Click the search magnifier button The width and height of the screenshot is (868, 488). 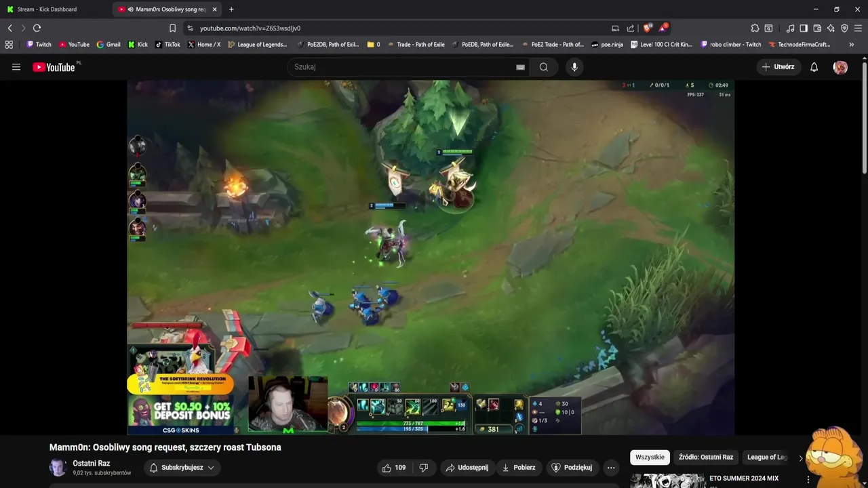544,67
